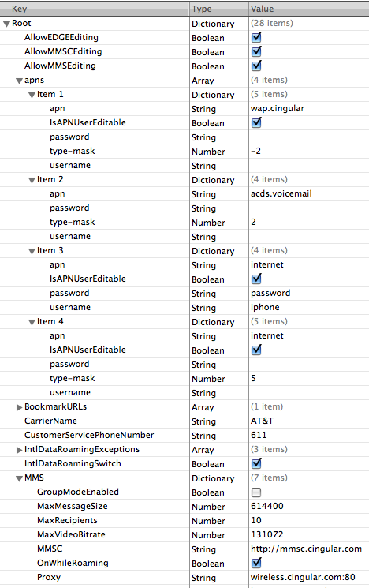Collapse Item 4 disclosure triangle

click(32, 323)
